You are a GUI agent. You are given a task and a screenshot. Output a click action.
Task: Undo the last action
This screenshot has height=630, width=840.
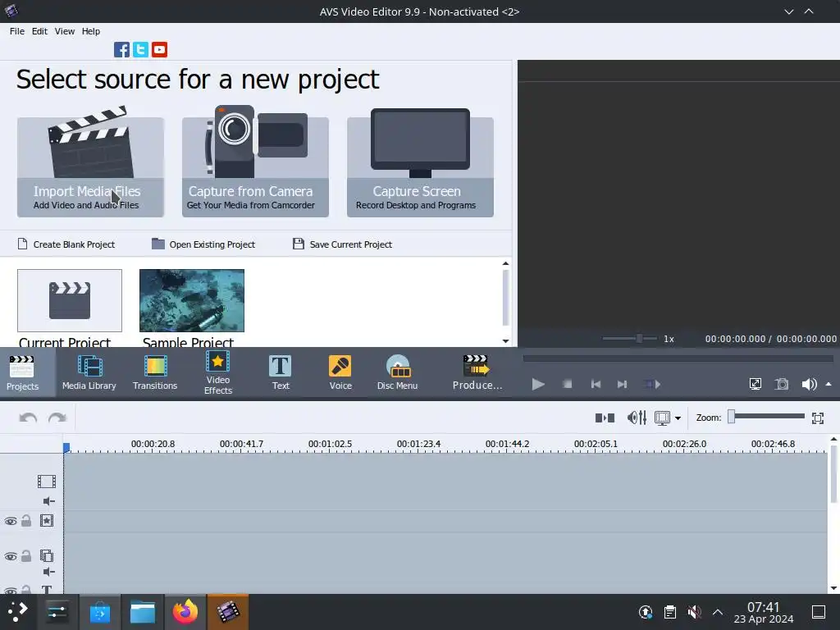[x=28, y=418]
